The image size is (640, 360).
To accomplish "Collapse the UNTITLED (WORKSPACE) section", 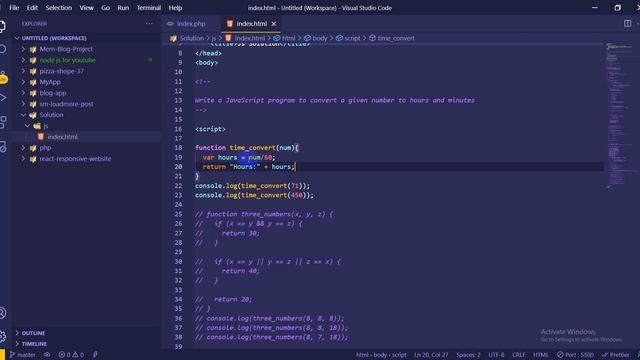I will (17, 38).
